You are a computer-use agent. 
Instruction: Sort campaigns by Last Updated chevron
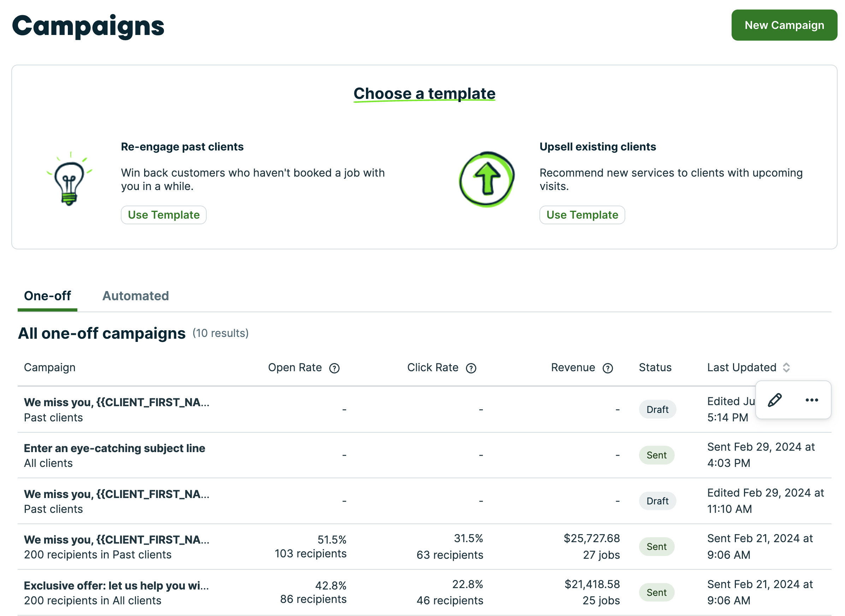click(787, 368)
